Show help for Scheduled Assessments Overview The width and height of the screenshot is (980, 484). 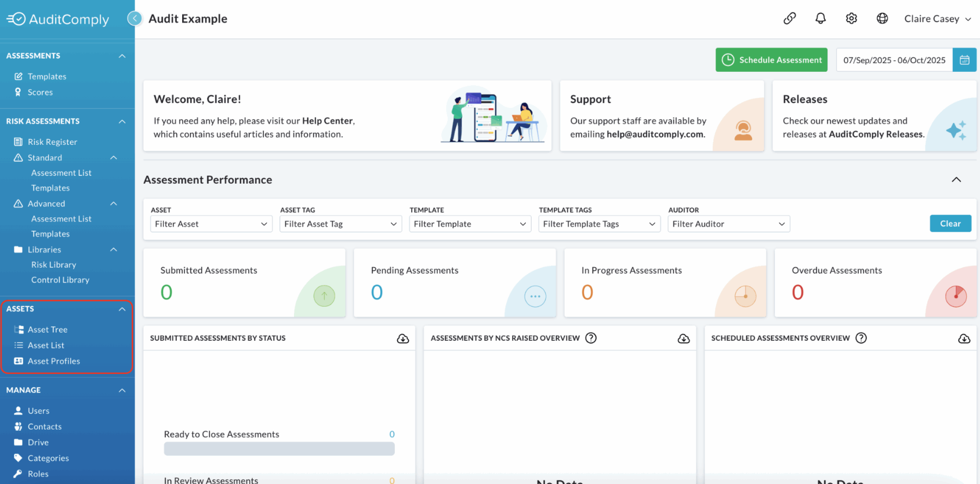point(861,338)
